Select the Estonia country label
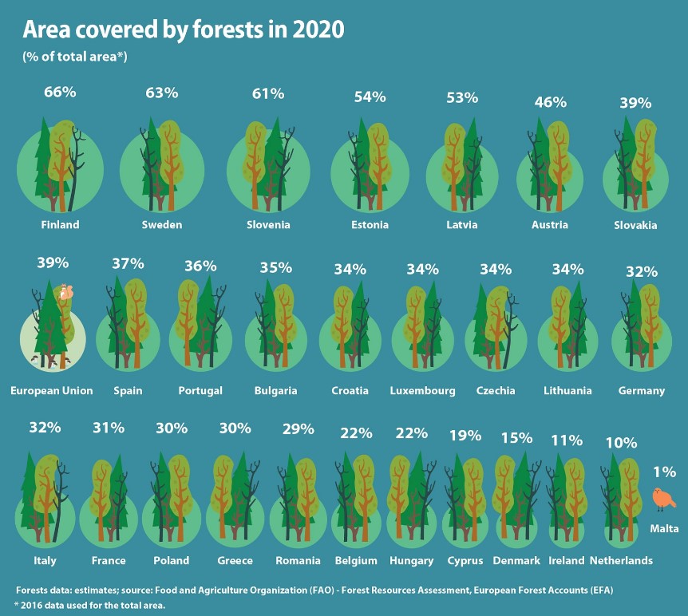 [x=370, y=225]
